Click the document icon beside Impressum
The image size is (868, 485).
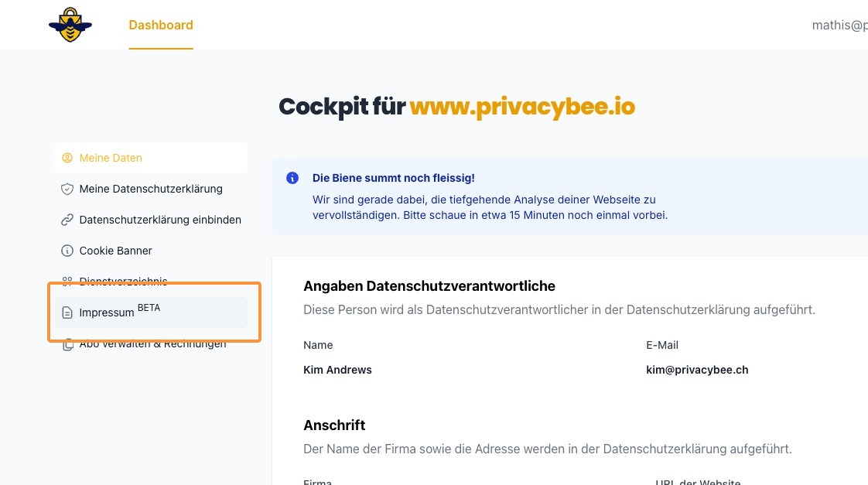click(67, 313)
